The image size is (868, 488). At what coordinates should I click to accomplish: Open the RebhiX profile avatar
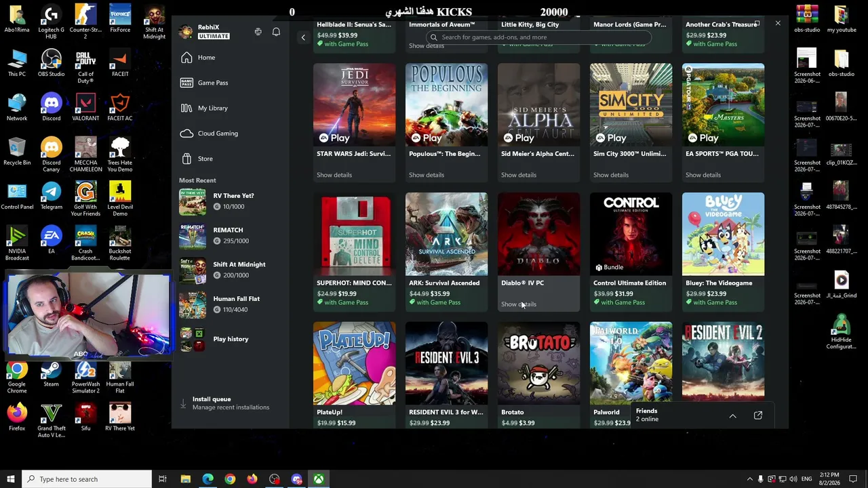186,32
